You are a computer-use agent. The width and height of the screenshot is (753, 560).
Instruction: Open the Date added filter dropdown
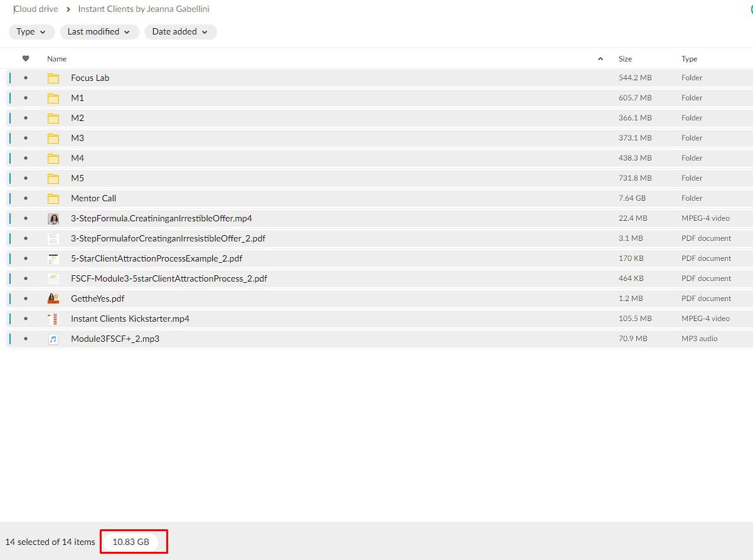tap(180, 31)
